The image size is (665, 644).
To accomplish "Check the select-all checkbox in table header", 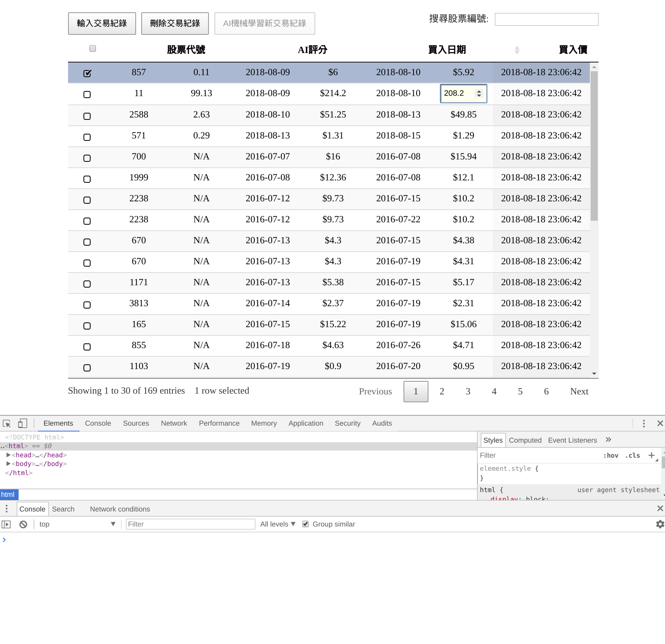I will [93, 49].
